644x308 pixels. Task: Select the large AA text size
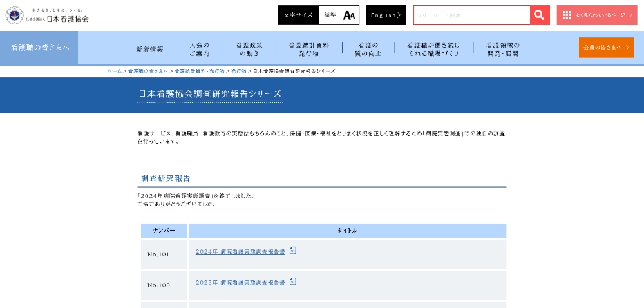(x=349, y=15)
